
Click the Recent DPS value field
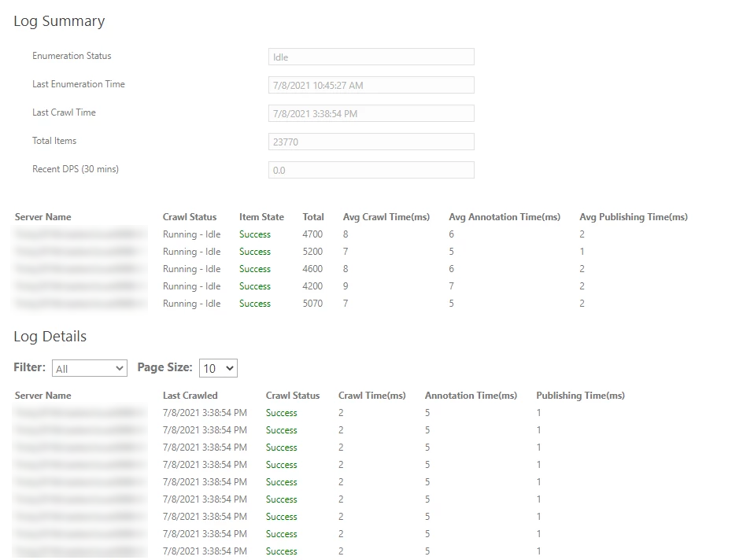pyautogui.click(x=371, y=171)
